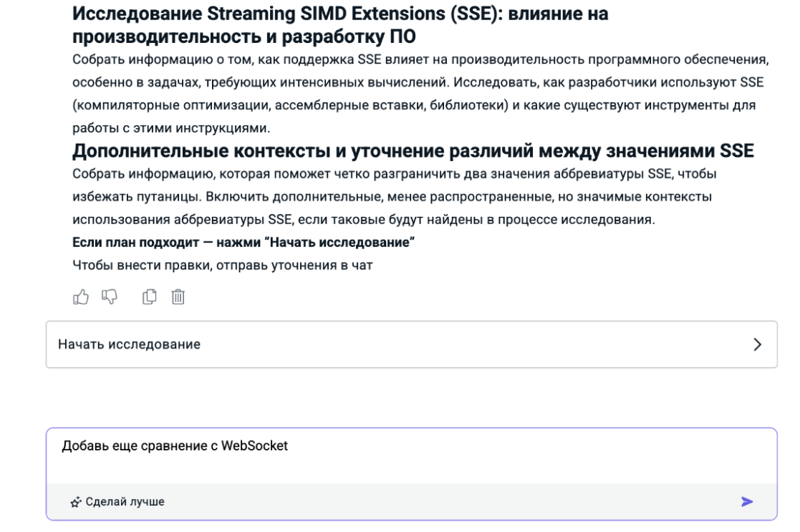Image resolution: width=800 pixels, height=532 pixels.
Task: Click the line «работы с этими инструкциями»
Action: pos(169,127)
